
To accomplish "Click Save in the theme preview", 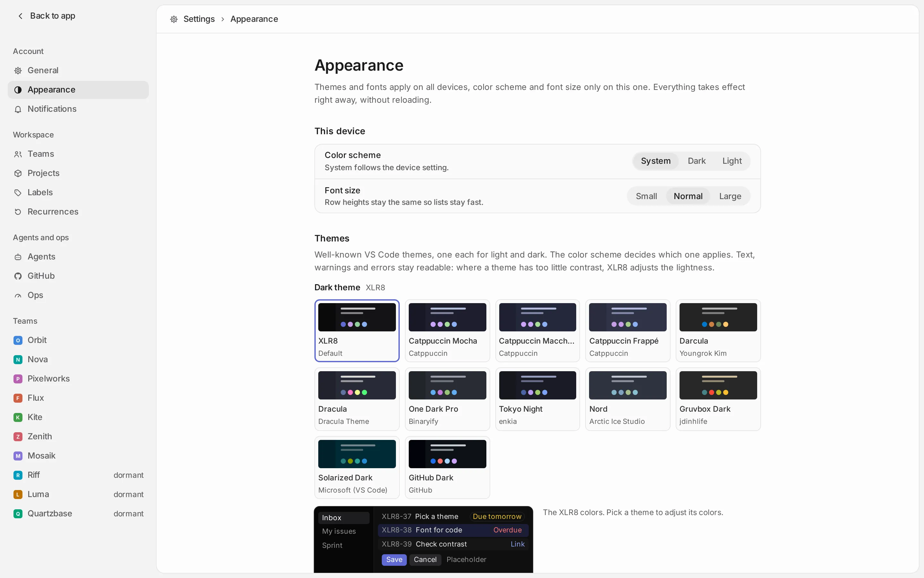I will (x=394, y=560).
